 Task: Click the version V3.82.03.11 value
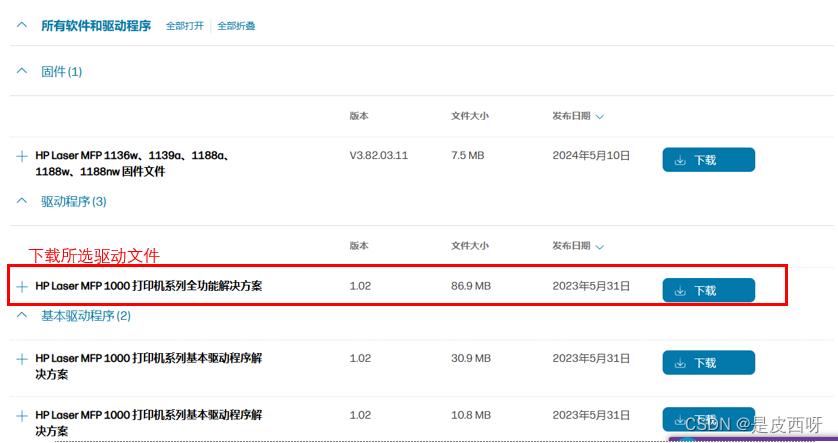pos(378,156)
